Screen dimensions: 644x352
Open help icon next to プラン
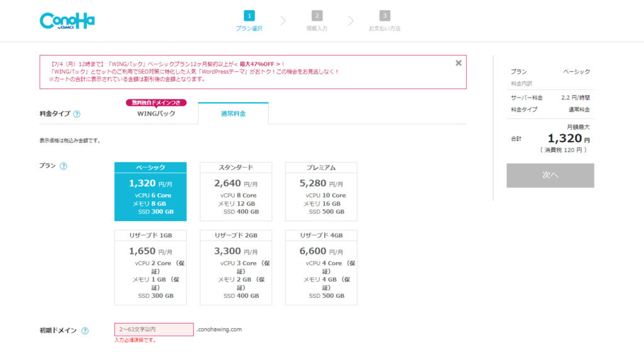coord(64,166)
